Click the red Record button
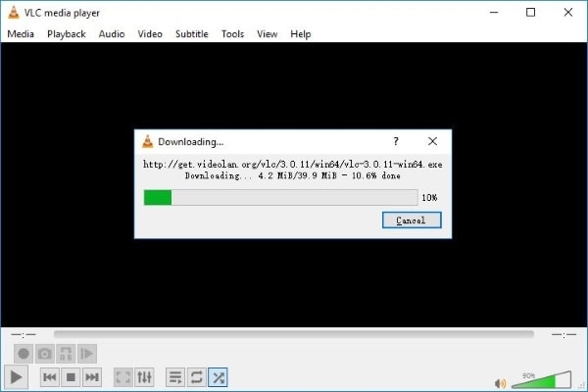The image size is (588, 392). click(x=24, y=354)
